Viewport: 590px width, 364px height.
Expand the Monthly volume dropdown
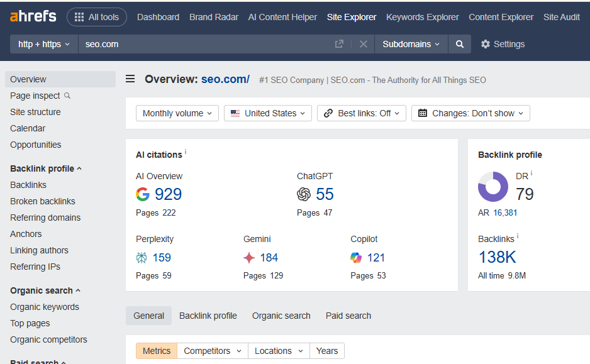tap(177, 113)
